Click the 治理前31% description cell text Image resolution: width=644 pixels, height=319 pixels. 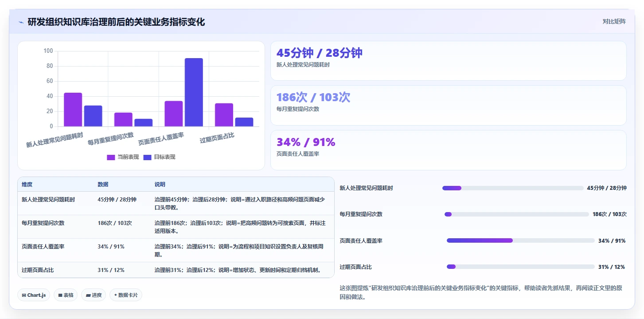pos(238,270)
